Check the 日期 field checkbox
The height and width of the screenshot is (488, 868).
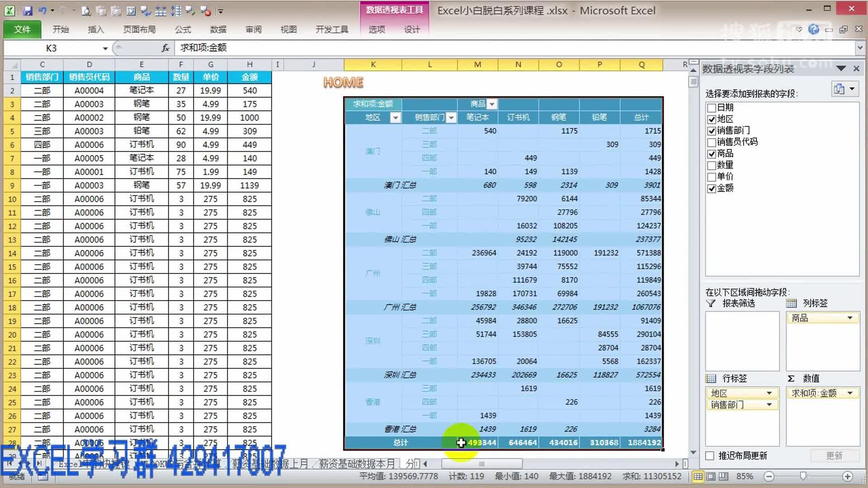click(711, 108)
